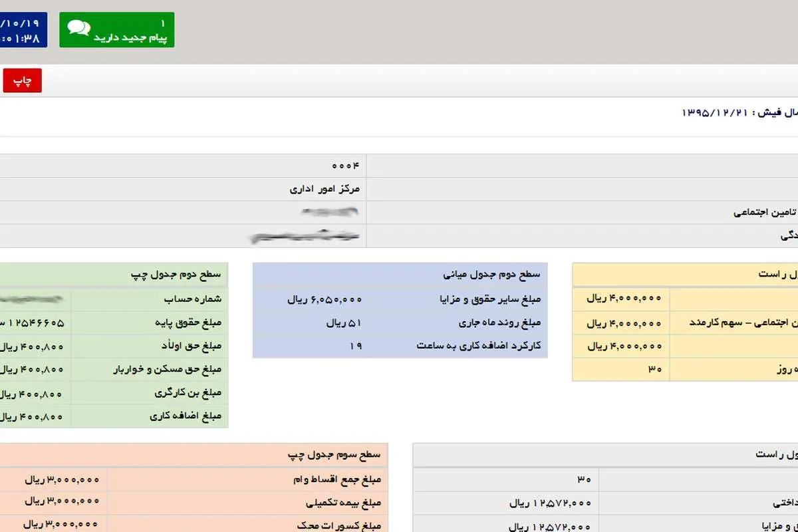798x532 pixels.
Task: Click the 'شماره حساب' label
Action: click(194, 299)
